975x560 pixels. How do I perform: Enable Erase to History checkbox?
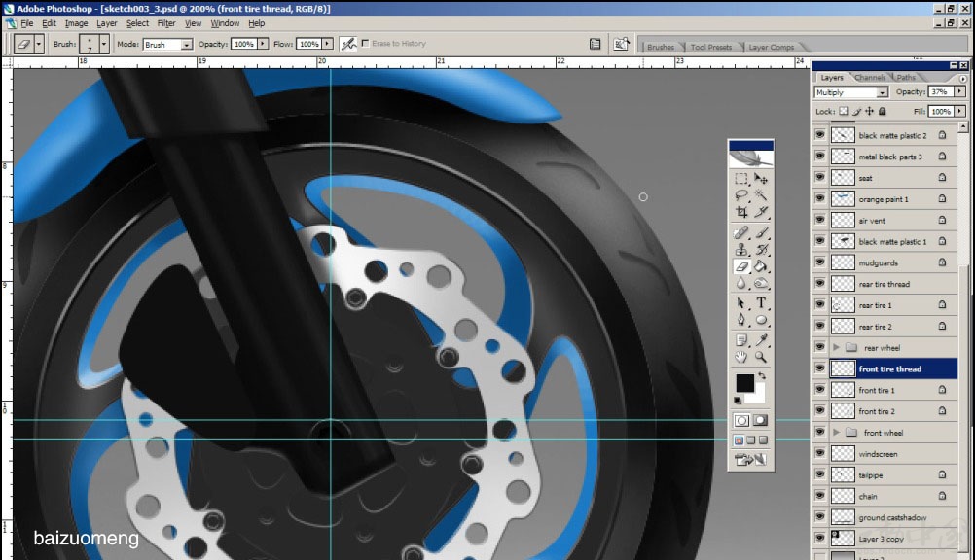click(x=366, y=44)
